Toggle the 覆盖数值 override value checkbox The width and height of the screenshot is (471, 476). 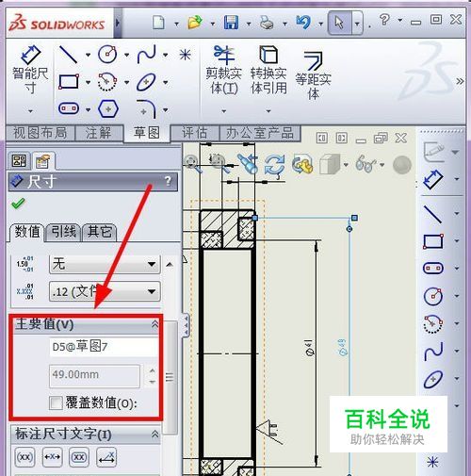[56, 402]
